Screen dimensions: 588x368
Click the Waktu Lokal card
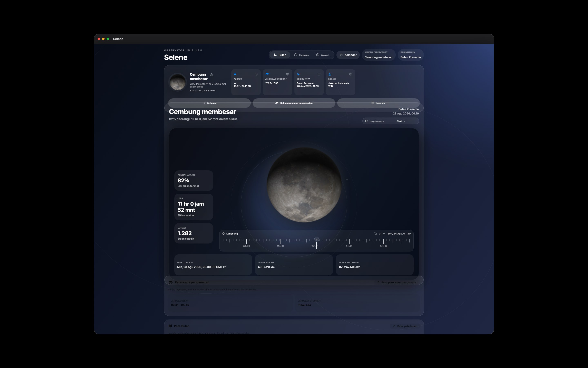click(x=213, y=265)
